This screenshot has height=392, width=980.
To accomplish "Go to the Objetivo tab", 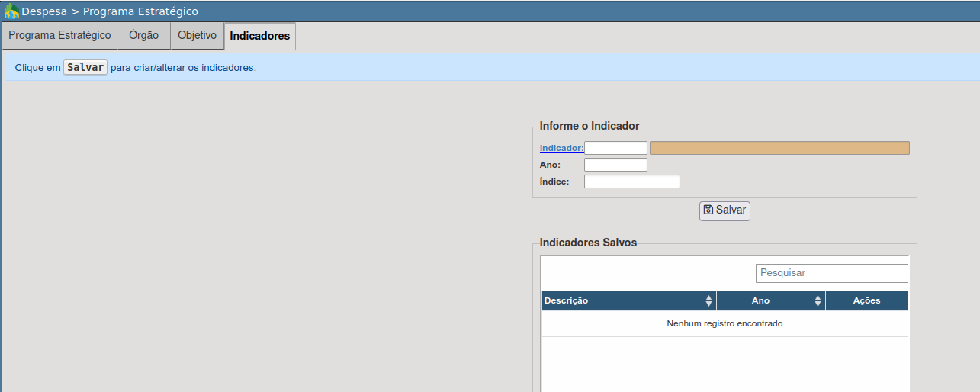I will [x=197, y=36].
